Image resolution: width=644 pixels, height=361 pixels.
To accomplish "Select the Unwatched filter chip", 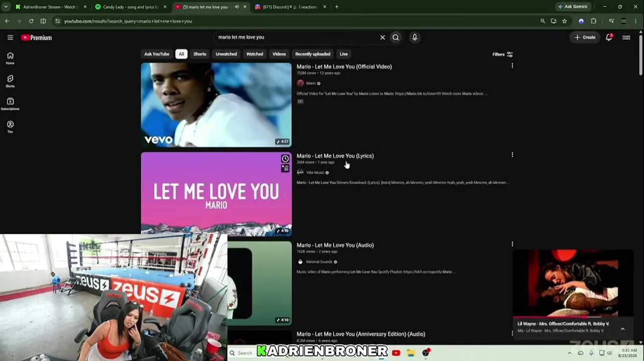I will click(x=226, y=54).
